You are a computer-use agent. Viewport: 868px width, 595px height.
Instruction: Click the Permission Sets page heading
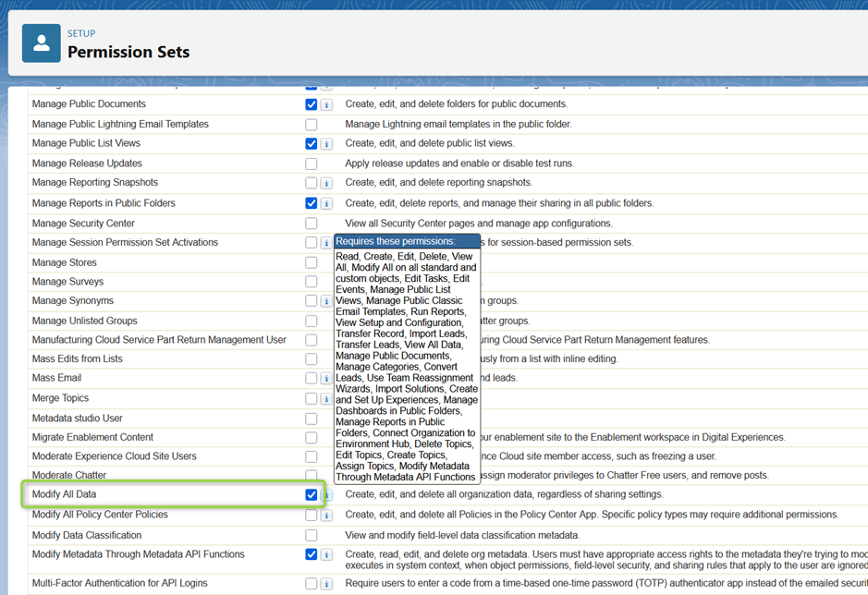point(128,52)
